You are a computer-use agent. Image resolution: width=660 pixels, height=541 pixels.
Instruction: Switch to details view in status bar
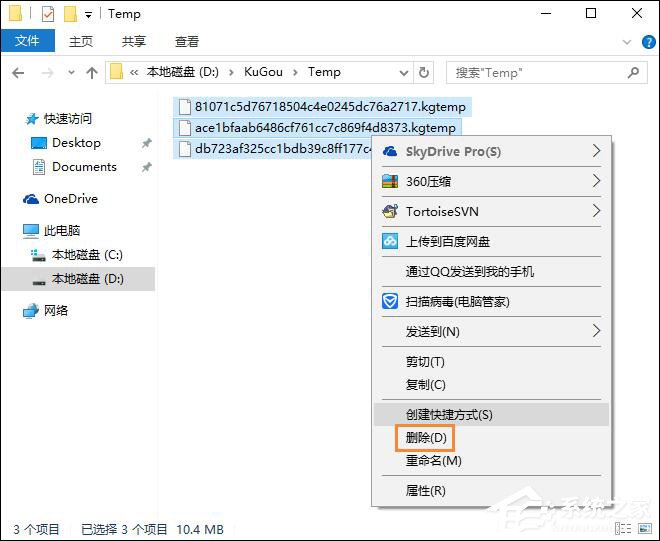pyautogui.click(x=623, y=528)
